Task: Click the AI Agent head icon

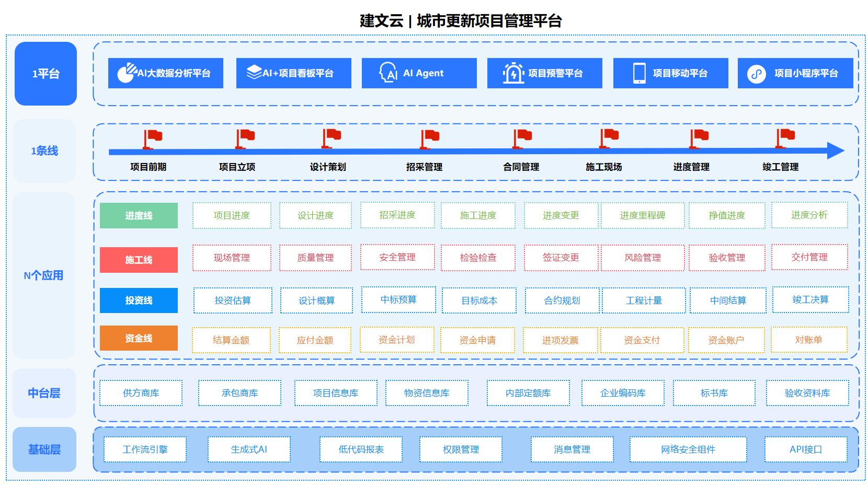Action: tap(388, 73)
